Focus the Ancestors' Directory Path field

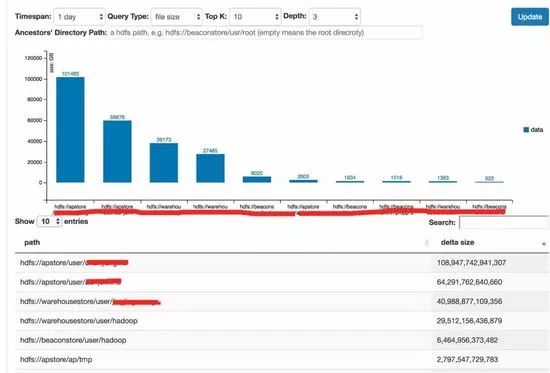click(x=265, y=33)
